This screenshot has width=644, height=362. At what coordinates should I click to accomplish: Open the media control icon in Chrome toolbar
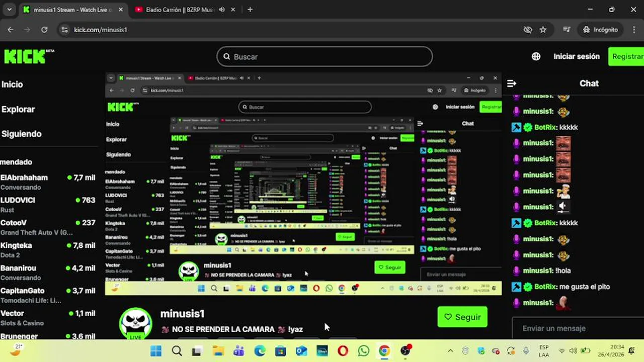click(567, 30)
